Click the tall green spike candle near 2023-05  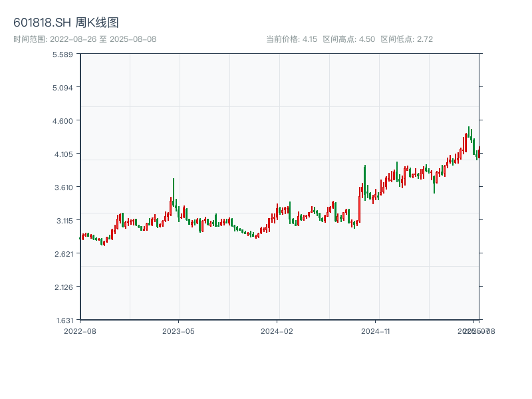(174, 190)
